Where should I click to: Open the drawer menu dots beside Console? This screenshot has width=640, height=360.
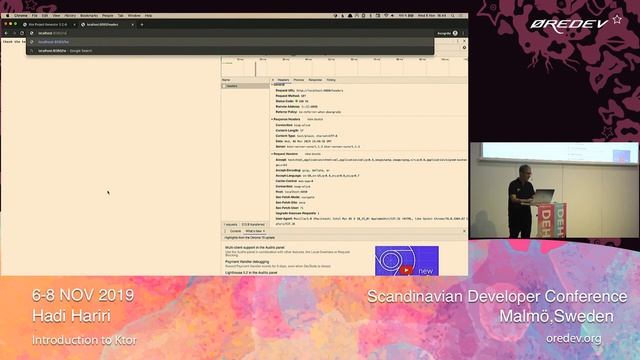(x=225, y=231)
